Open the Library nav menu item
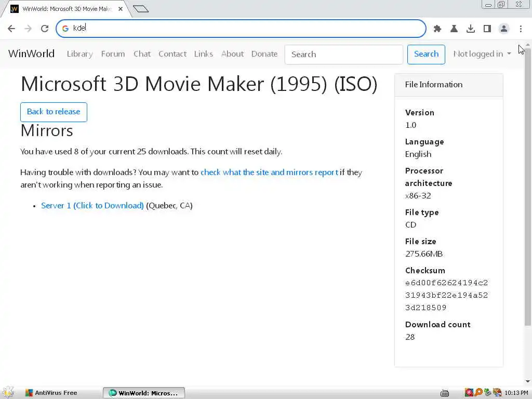532x399 pixels. [79, 54]
